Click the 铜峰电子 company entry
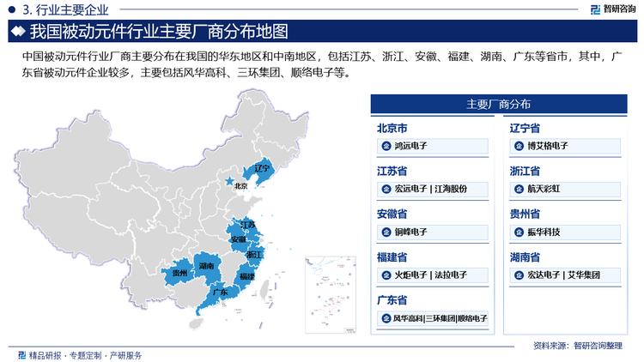 (x=433, y=232)
